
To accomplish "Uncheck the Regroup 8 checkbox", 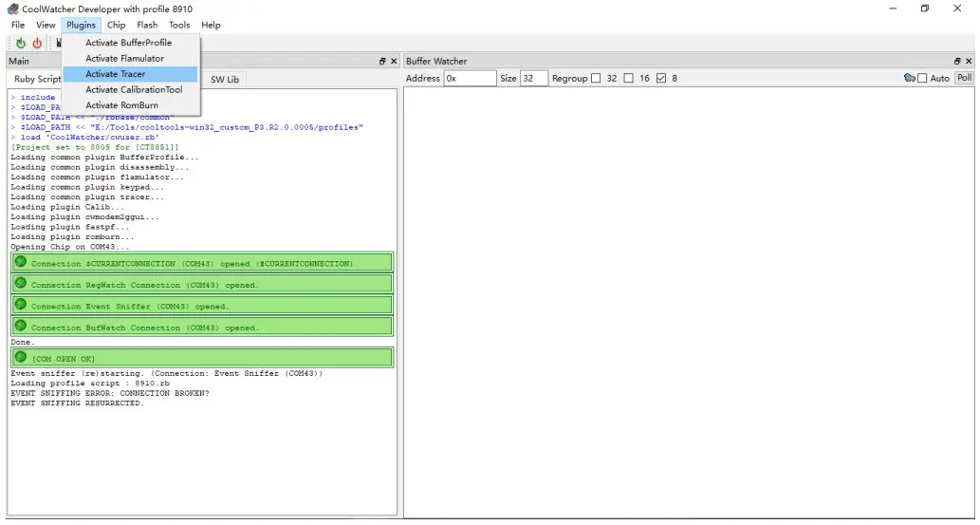I will click(x=661, y=78).
